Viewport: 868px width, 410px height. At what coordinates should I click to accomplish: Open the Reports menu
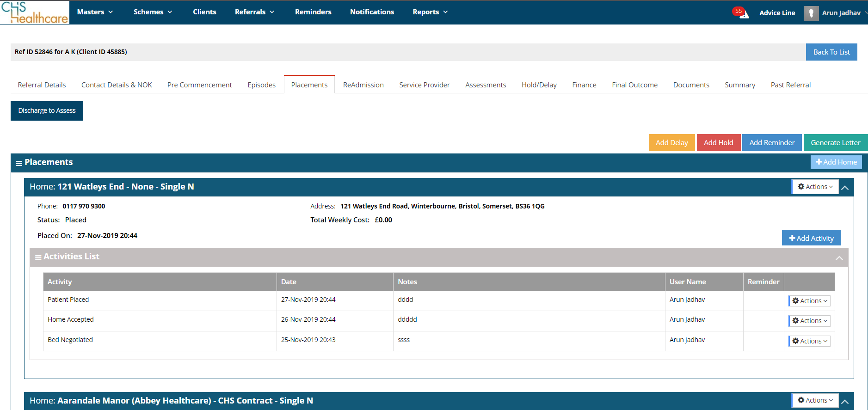[x=430, y=12]
